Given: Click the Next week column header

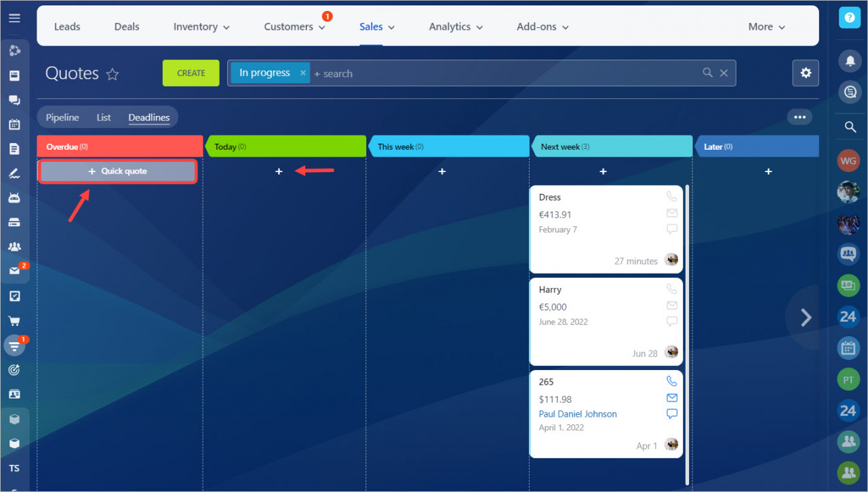Looking at the screenshot, I should coord(612,146).
